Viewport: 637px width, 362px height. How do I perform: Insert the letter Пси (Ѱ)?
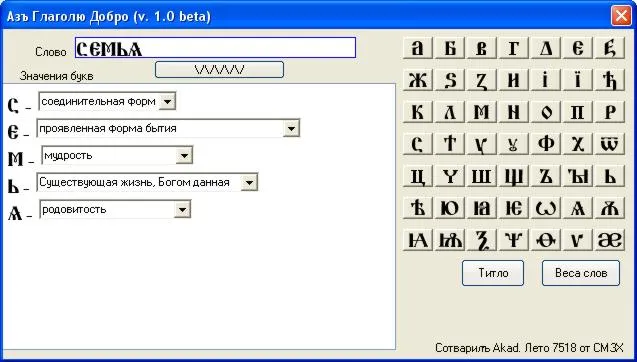click(514, 240)
